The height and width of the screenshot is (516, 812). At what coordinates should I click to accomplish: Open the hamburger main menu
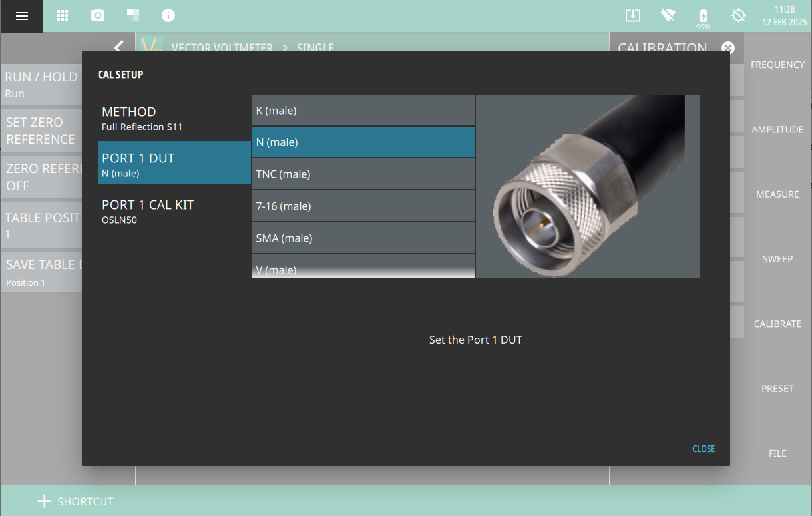pyautogui.click(x=22, y=16)
